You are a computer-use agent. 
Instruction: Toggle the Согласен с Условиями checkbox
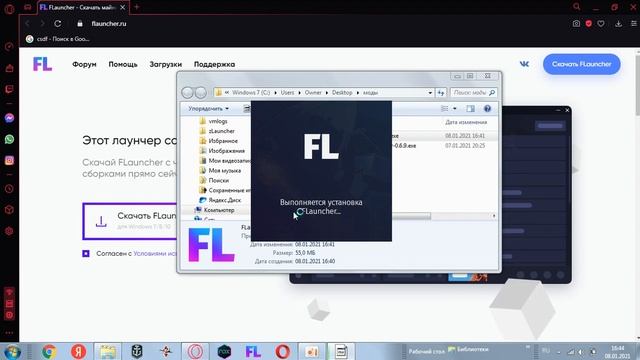[x=86, y=253]
